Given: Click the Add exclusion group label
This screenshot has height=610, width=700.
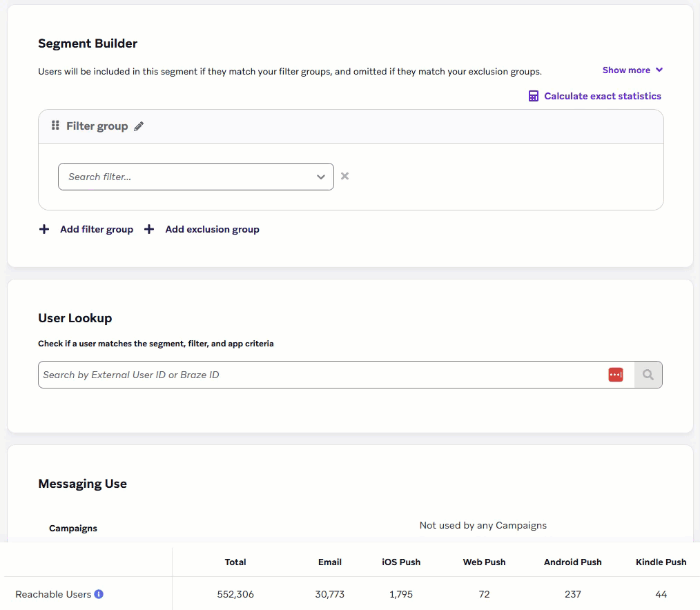Looking at the screenshot, I should [212, 229].
